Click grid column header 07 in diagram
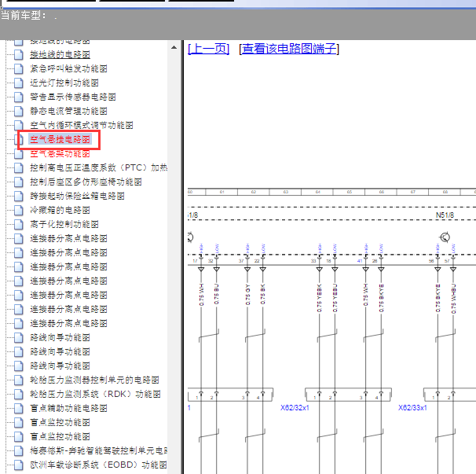The image size is (476, 474). pyautogui.click(x=413, y=192)
